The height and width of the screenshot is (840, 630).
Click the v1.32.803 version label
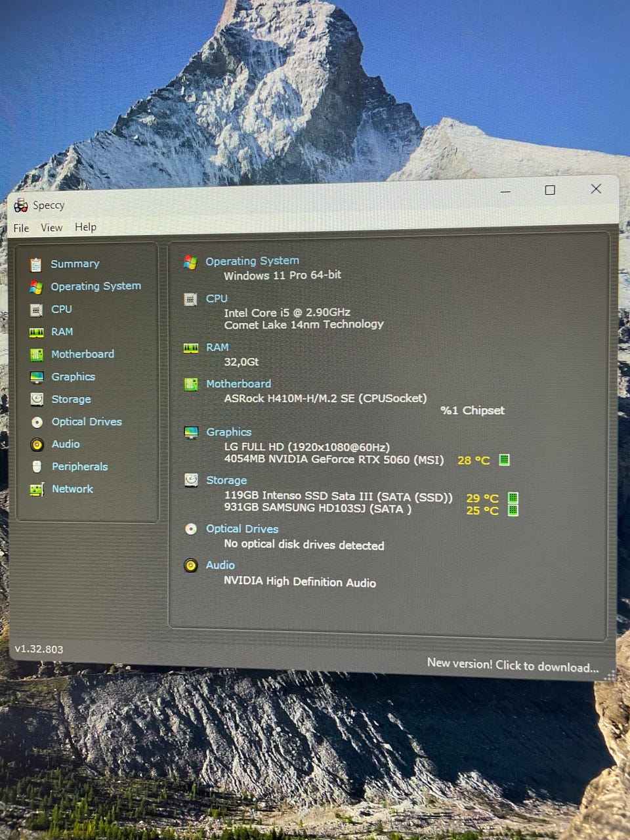pyautogui.click(x=39, y=649)
